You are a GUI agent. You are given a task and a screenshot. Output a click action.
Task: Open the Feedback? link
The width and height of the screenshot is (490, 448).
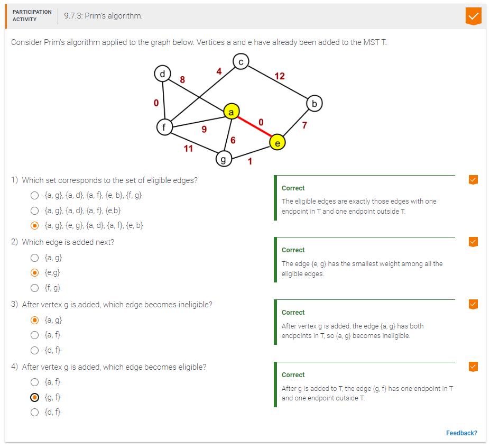coord(461,433)
